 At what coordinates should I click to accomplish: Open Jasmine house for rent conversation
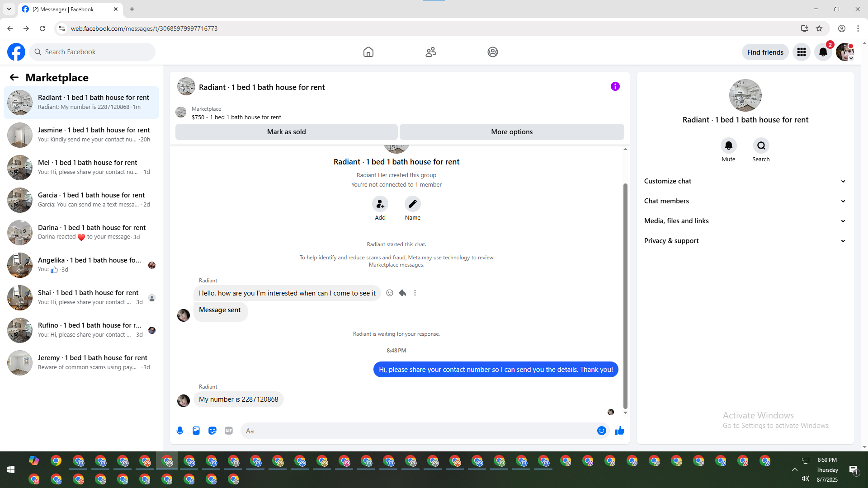click(x=81, y=135)
